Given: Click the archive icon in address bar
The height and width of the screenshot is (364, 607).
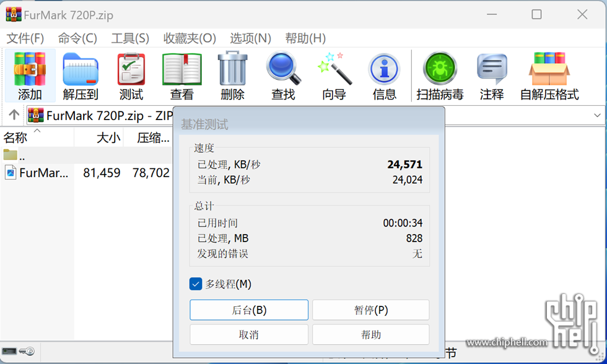Looking at the screenshot, I should coord(36,115).
